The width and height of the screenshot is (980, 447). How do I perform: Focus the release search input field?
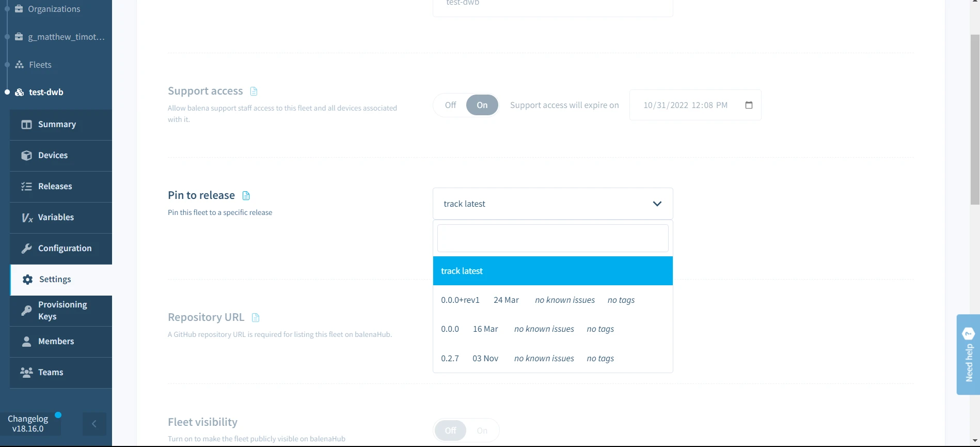point(552,238)
